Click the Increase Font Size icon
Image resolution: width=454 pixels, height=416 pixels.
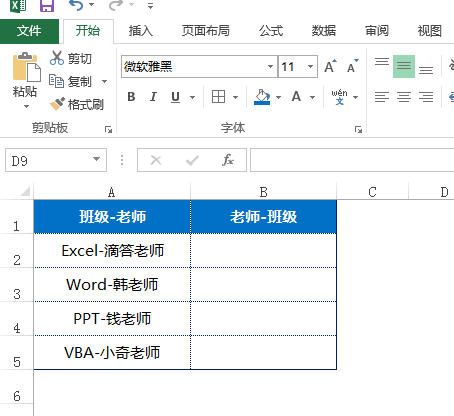330,66
